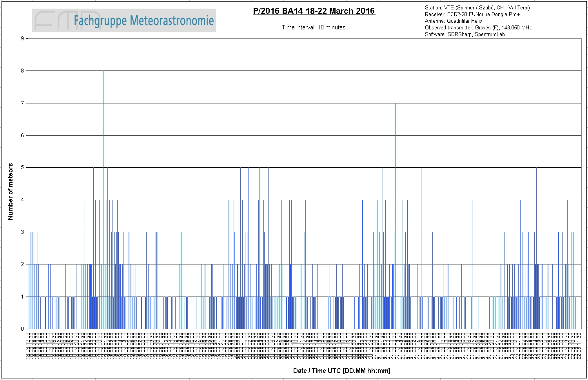
Task: Click the gray FMA letters in the logo
Action: [x=67, y=20]
